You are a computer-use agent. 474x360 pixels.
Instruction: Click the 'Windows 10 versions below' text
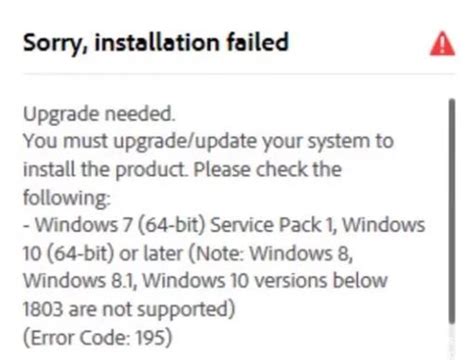tap(265, 281)
